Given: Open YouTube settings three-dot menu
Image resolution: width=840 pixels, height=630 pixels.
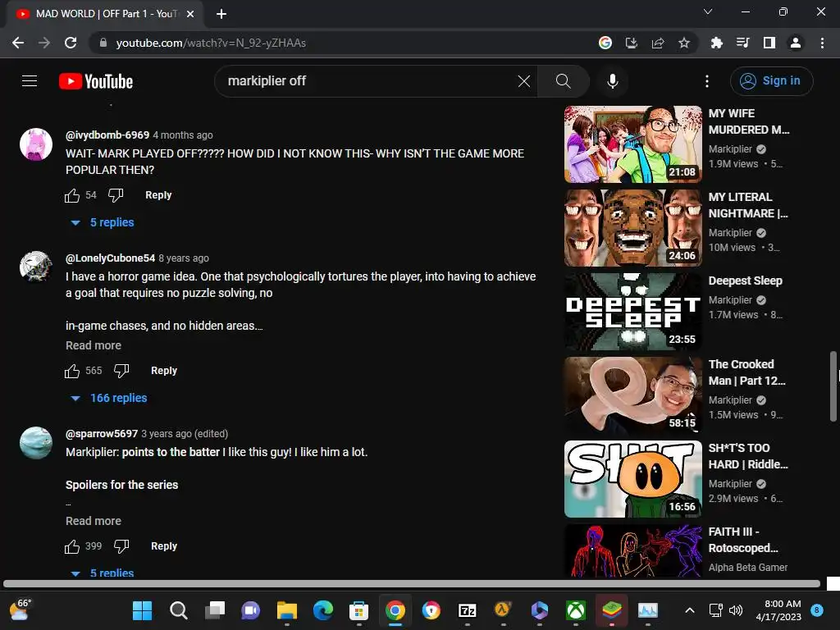Looking at the screenshot, I should click(x=706, y=81).
